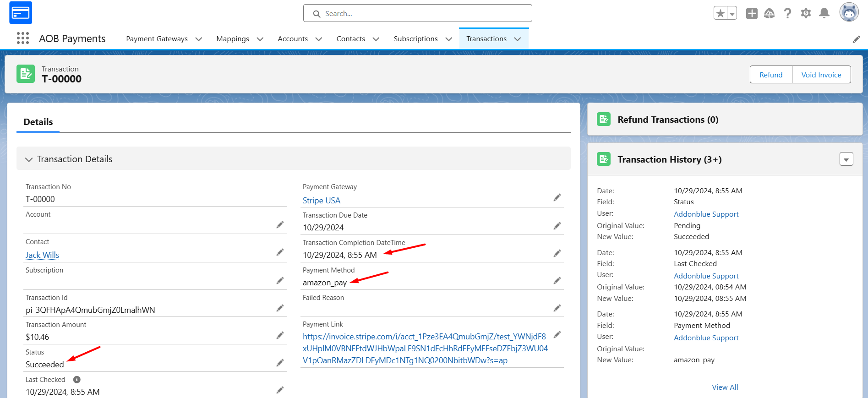Open the Jack Wills contact link
Screen dimensions: 868x398
click(42, 255)
